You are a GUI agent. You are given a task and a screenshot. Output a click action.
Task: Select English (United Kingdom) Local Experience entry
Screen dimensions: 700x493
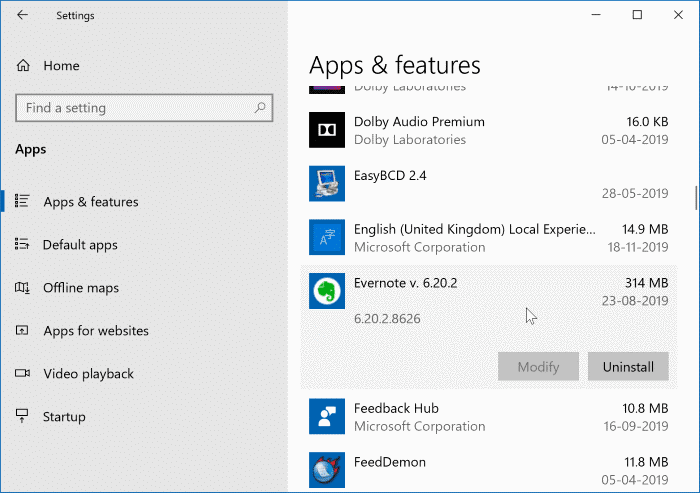coord(475,229)
